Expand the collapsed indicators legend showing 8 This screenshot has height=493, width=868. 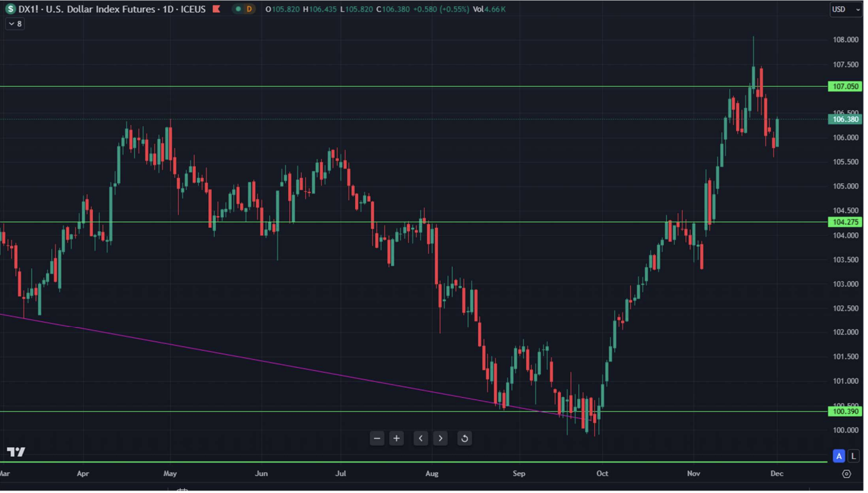15,24
